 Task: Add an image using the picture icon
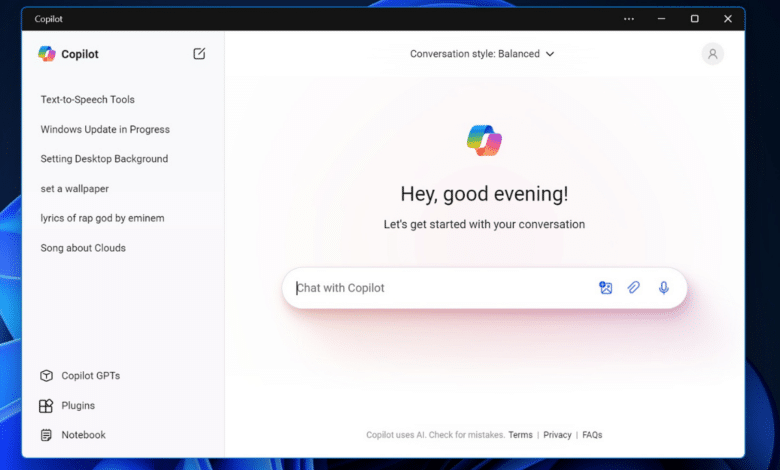pyautogui.click(x=605, y=287)
